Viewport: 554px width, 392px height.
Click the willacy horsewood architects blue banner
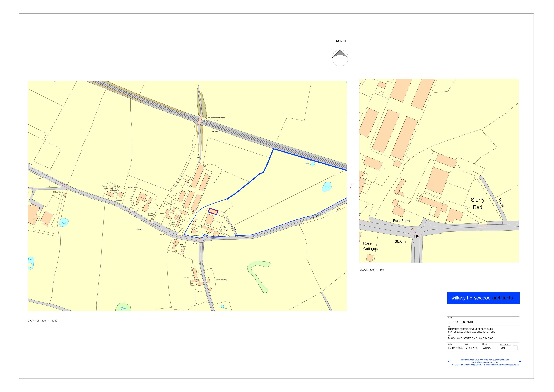pyautogui.click(x=483, y=298)
